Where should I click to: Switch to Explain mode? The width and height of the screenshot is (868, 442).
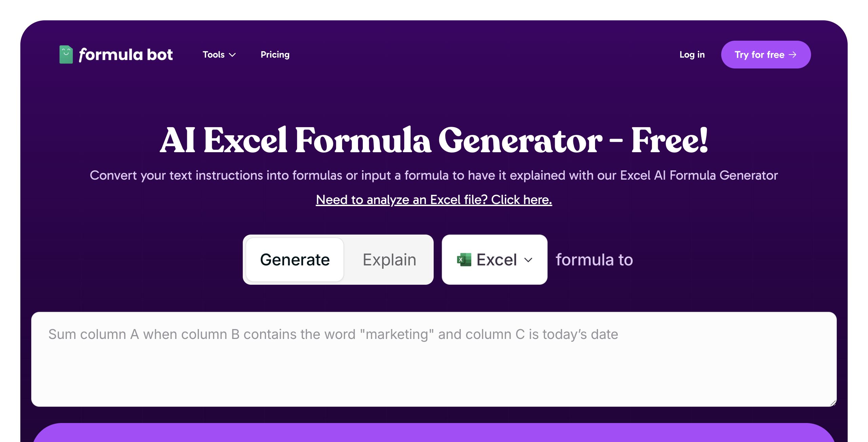tap(389, 260)
